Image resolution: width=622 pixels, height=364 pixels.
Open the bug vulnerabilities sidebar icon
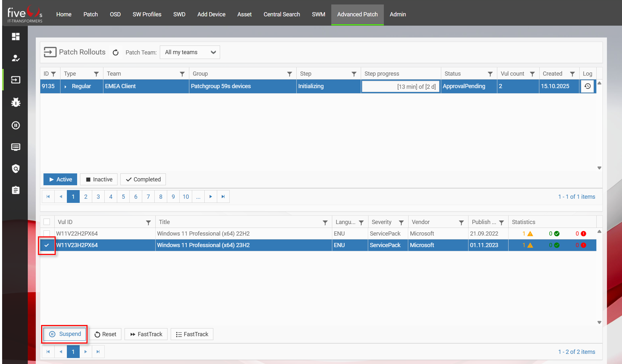tap(16, 102)
